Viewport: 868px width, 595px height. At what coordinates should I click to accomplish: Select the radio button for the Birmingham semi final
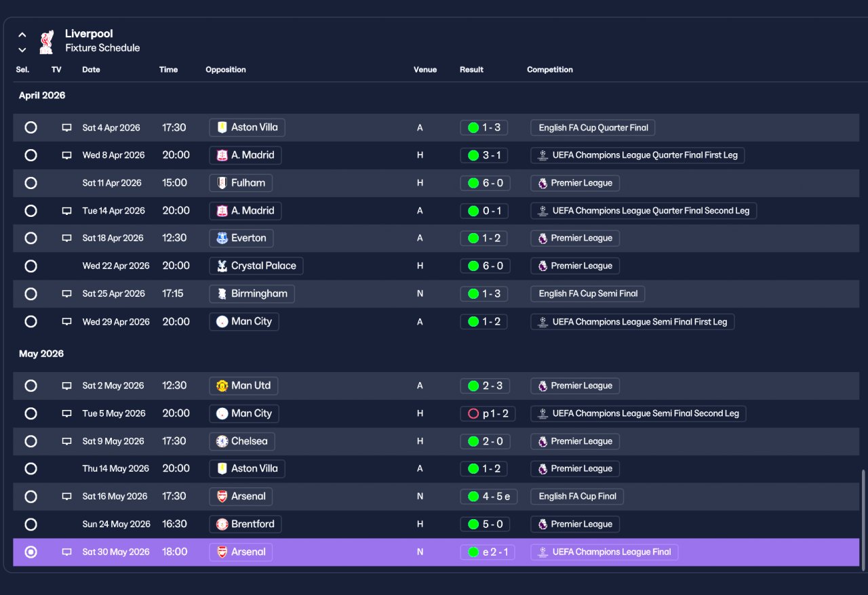click(31, 293)
